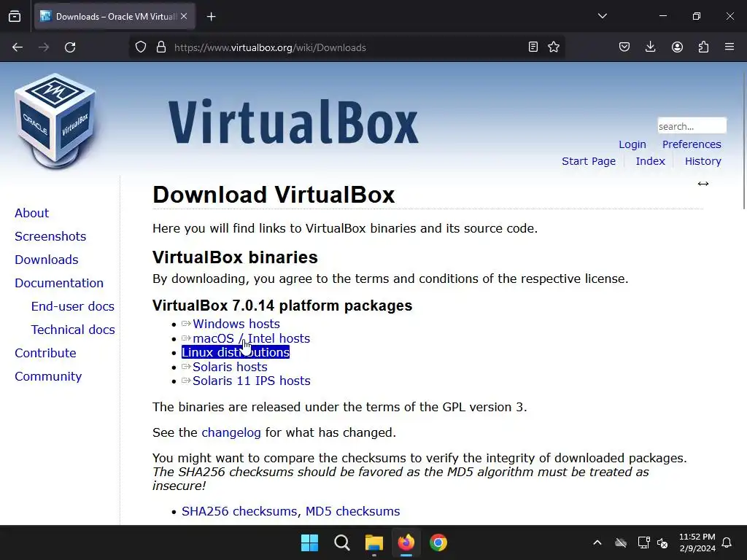This screenshot has width=747, height=560.
Task: Open the Windows Start menu
Action: (309, 542)
